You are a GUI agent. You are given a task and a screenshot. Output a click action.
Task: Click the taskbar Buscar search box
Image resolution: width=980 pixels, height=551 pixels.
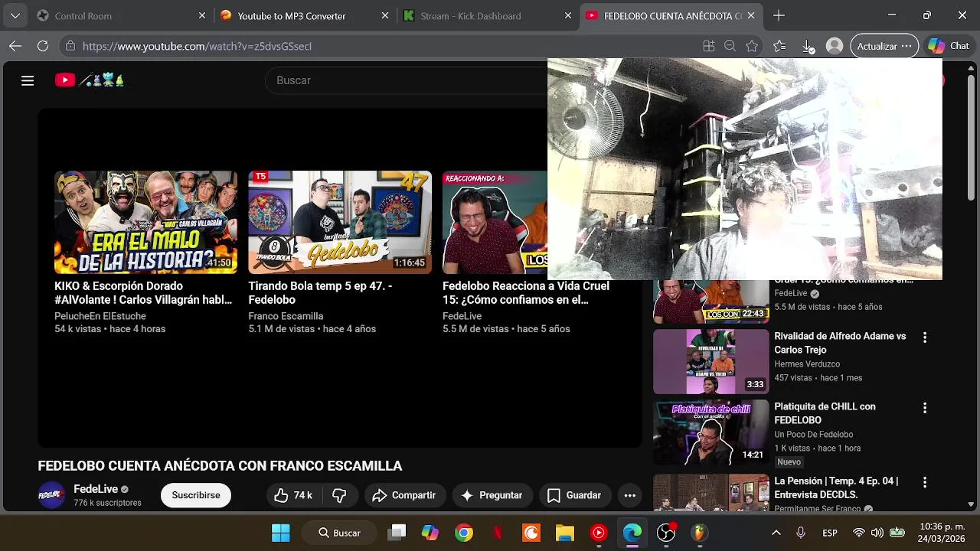pyautogui.click(x=340, y=533)
